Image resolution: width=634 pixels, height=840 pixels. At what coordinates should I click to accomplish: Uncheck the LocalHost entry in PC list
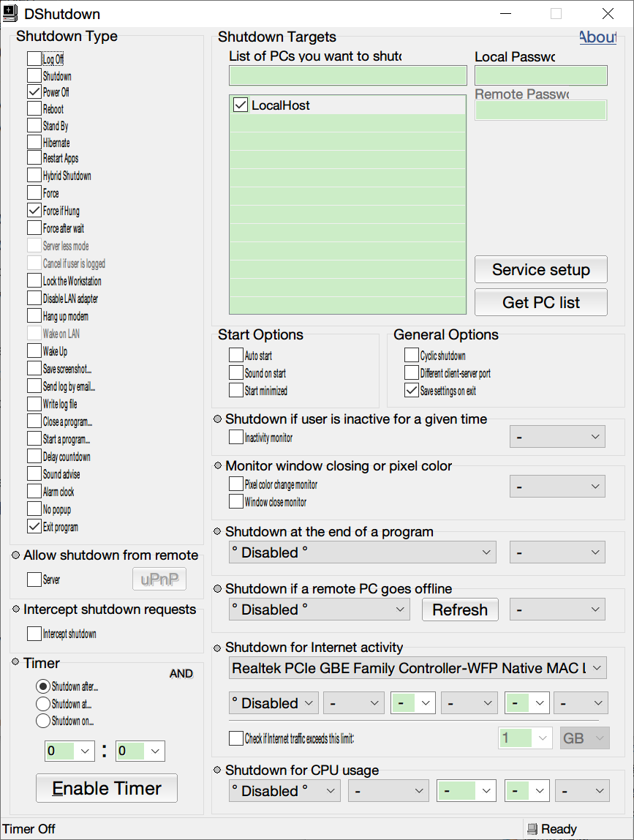241,105
